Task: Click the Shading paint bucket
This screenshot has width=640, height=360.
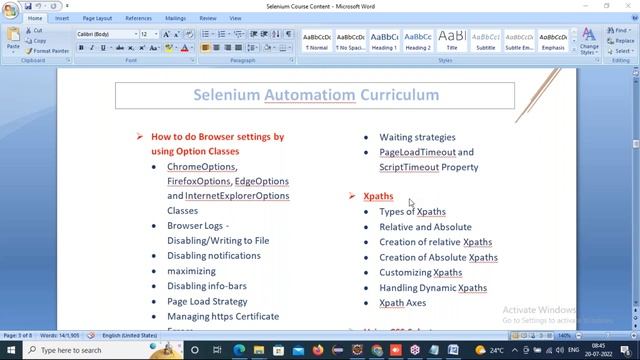Action: point(268,48)
